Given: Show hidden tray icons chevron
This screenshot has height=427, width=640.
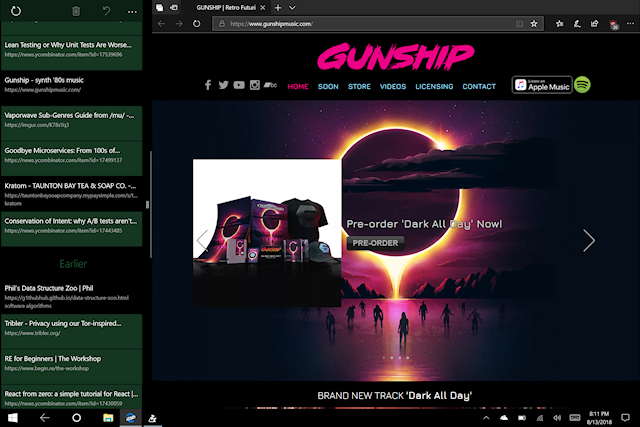Looking at the screenshot, I should [486, 418].
